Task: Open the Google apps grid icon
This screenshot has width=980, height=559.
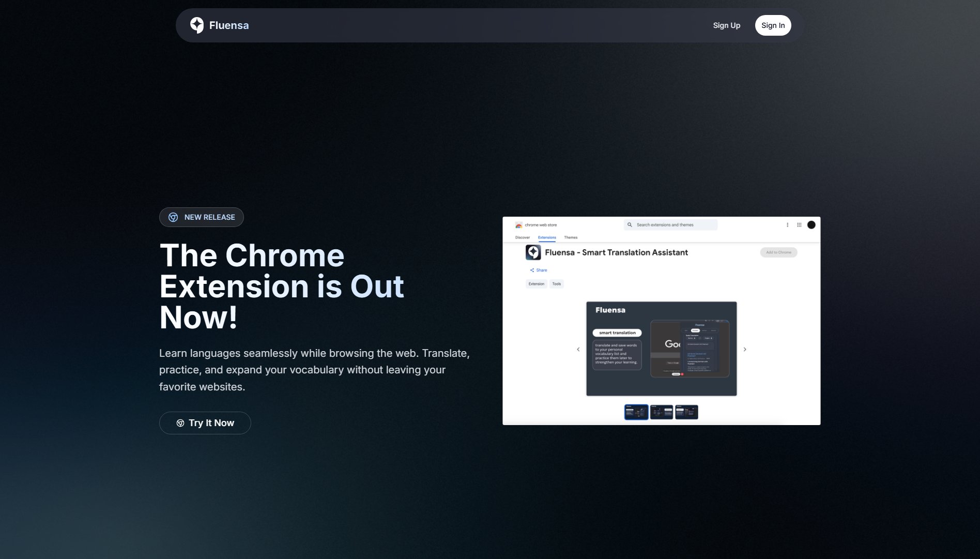Action: pos(799,225)
